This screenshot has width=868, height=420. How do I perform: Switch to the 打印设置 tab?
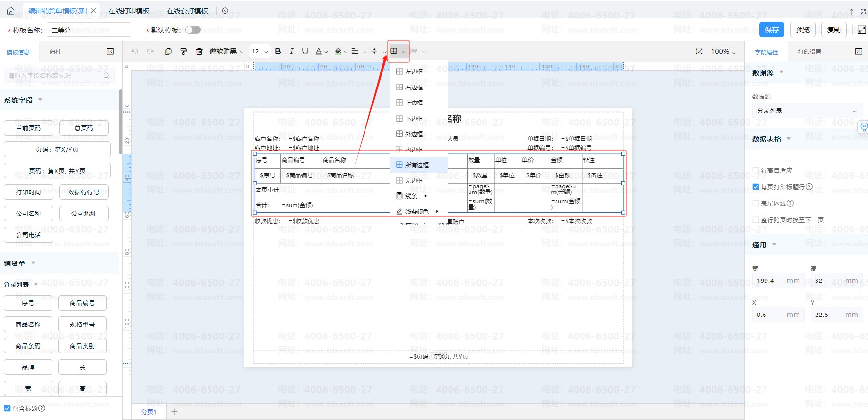[809, 52]
